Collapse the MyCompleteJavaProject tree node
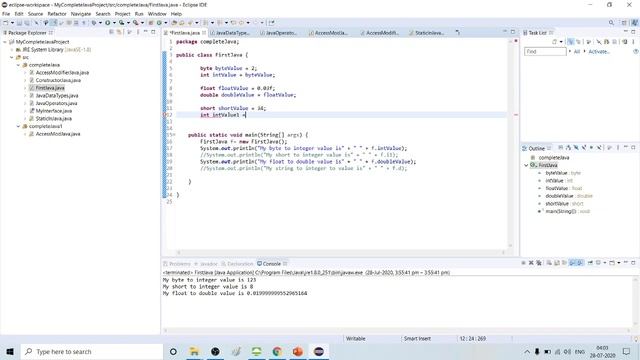Image resolution: width=640 pixels, height=360 pixels. (5, 42)
